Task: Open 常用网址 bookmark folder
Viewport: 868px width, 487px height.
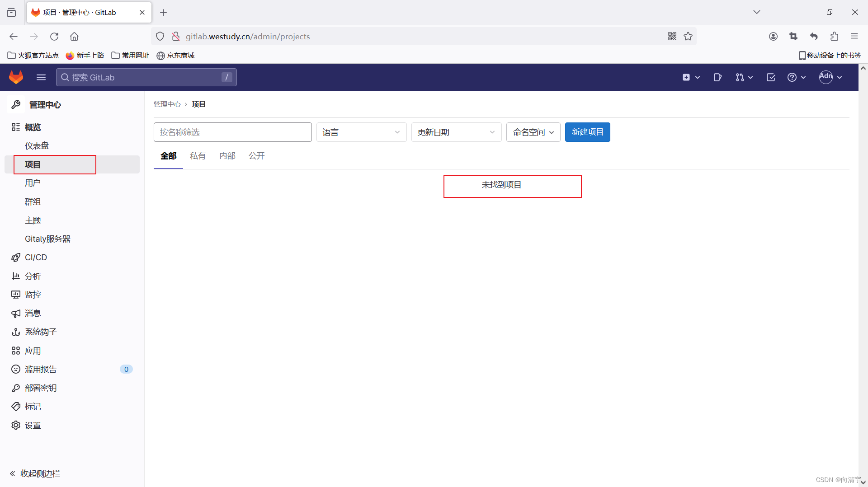Action: click(130, 56)
